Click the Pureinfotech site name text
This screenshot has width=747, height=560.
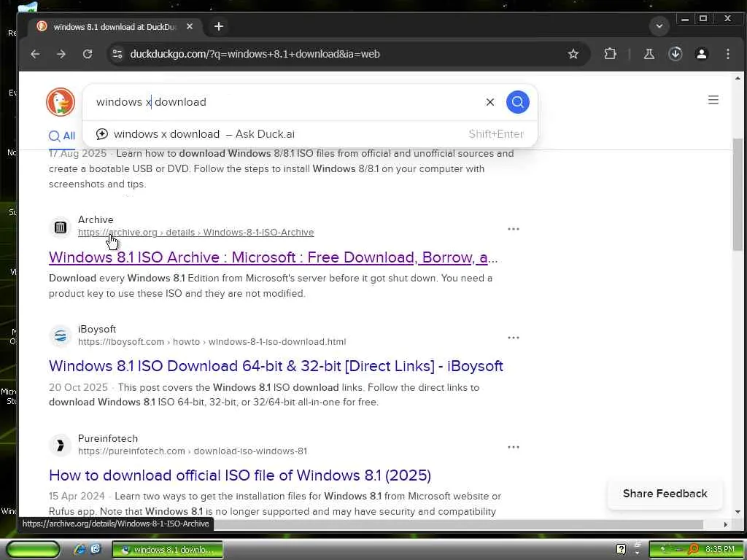108,438
